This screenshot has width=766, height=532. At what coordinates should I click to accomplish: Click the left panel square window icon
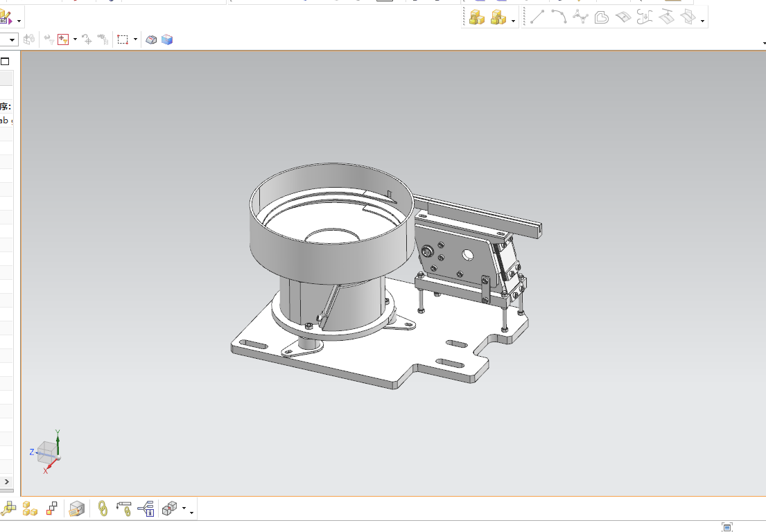[x=6, y=62]
